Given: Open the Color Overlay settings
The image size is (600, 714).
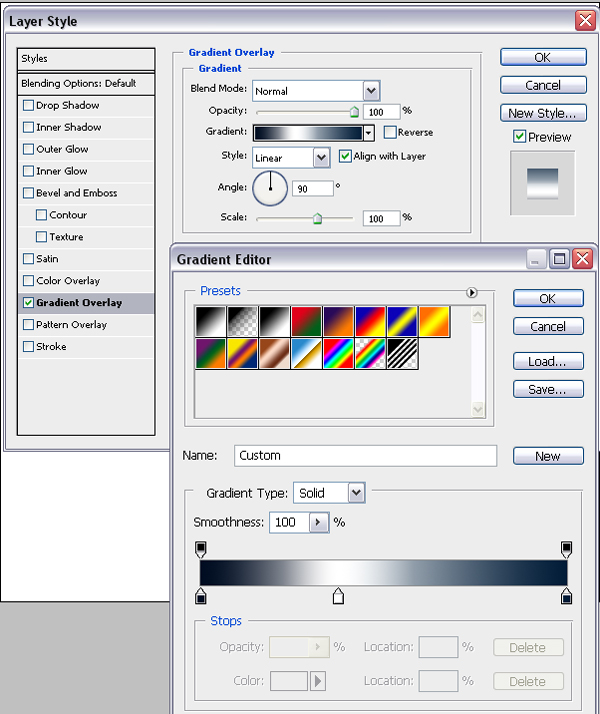Looking at the screenshot, I should click(68, 280).
